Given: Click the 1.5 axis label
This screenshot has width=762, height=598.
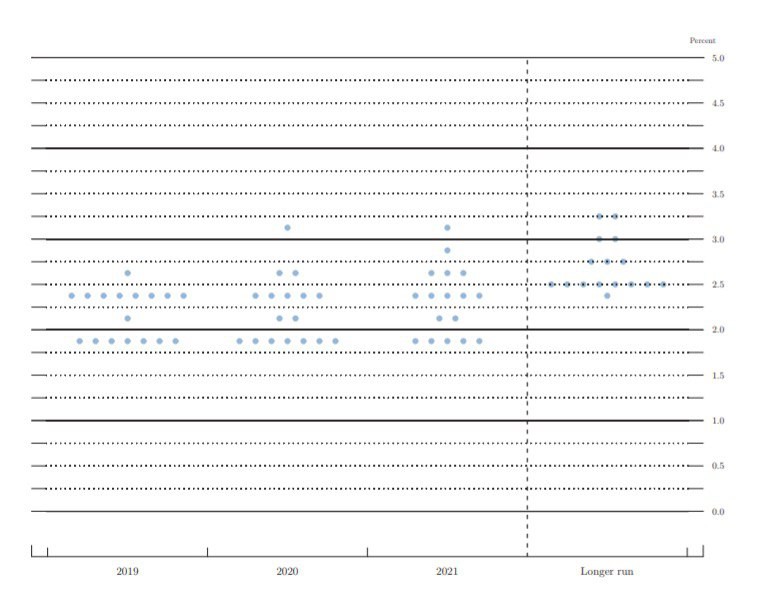Looking at the screenshot, I should (718, 376).
